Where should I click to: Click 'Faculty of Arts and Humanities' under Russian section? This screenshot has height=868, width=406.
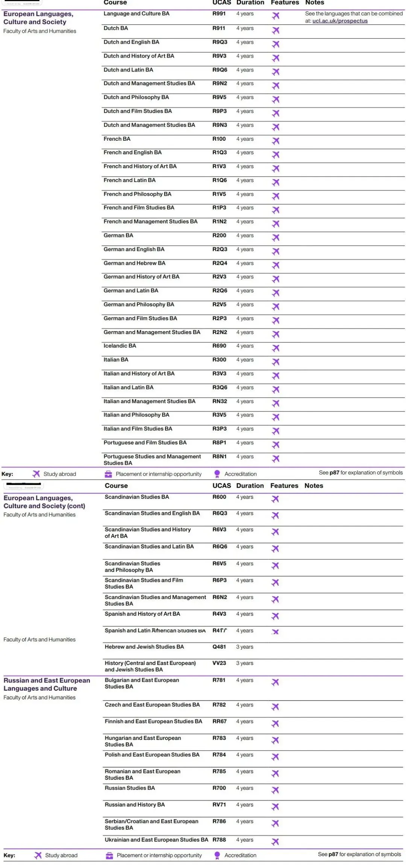(x=39, y=698)
